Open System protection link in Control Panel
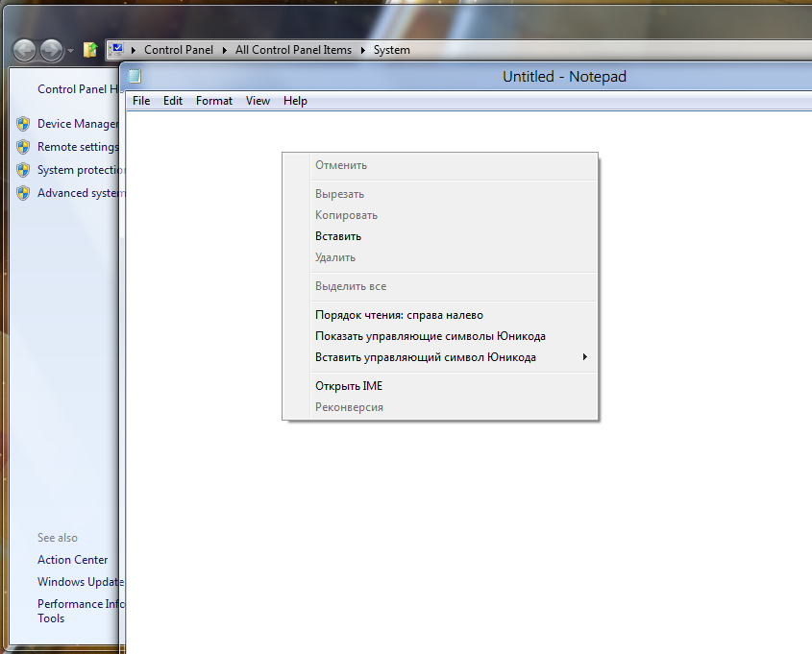The width and height of the screenshot is (812, 654). 78,170
